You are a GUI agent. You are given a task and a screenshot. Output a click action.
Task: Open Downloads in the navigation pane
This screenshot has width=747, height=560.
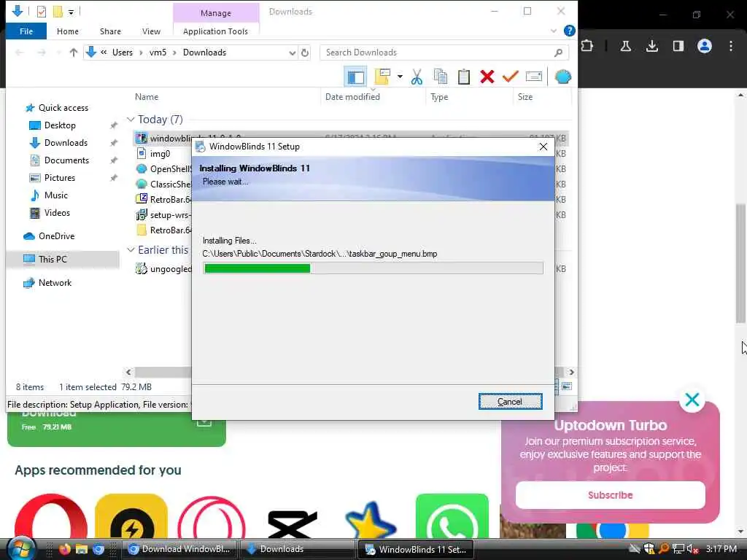click(x=66, y=143)
